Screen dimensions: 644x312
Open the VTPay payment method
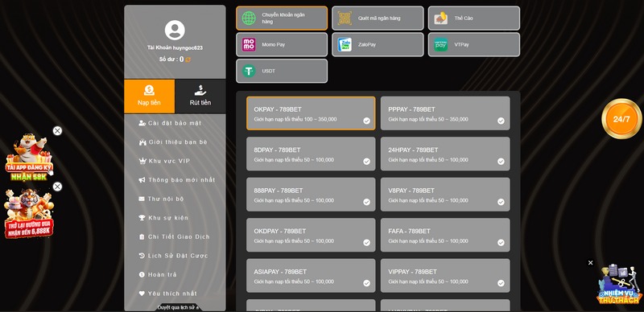(x=474, y=44)
